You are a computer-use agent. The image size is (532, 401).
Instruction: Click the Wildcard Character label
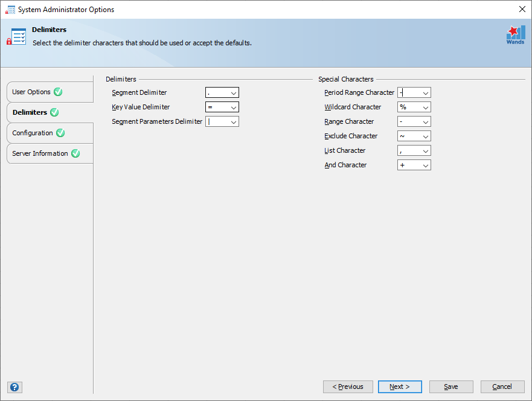pos(353,107)
